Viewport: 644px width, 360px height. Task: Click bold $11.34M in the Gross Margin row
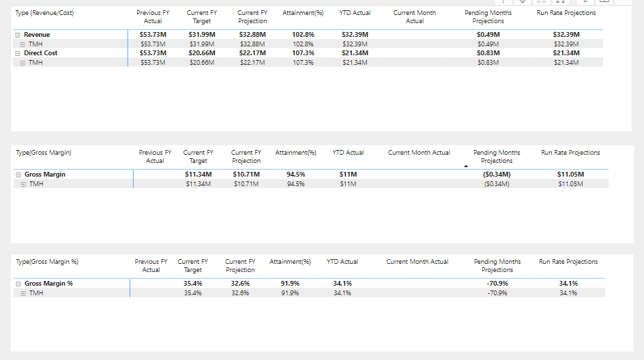coord(199,175)
